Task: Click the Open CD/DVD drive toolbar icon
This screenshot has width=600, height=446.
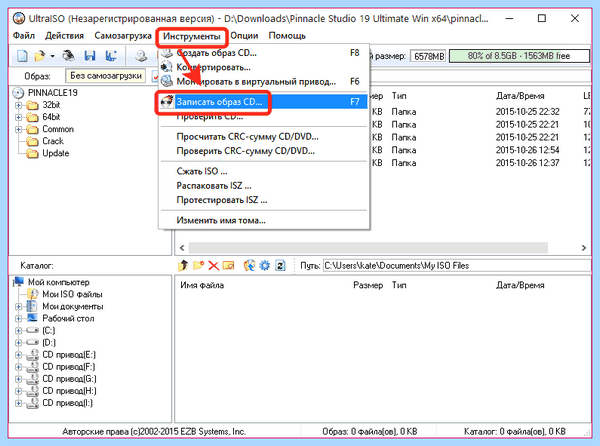Action: tap(69, 56)
